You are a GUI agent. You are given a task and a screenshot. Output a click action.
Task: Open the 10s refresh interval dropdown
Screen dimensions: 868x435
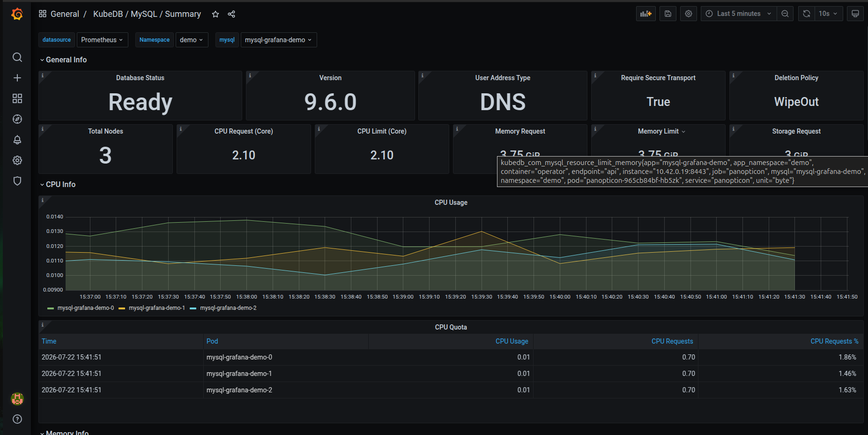(x=829, y=14)
